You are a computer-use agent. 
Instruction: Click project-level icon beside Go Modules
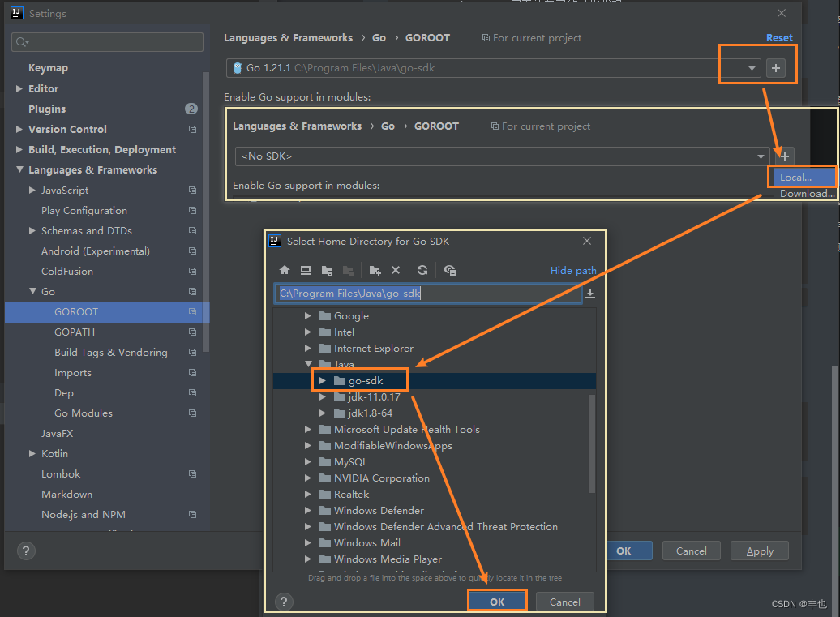(192, 413)
